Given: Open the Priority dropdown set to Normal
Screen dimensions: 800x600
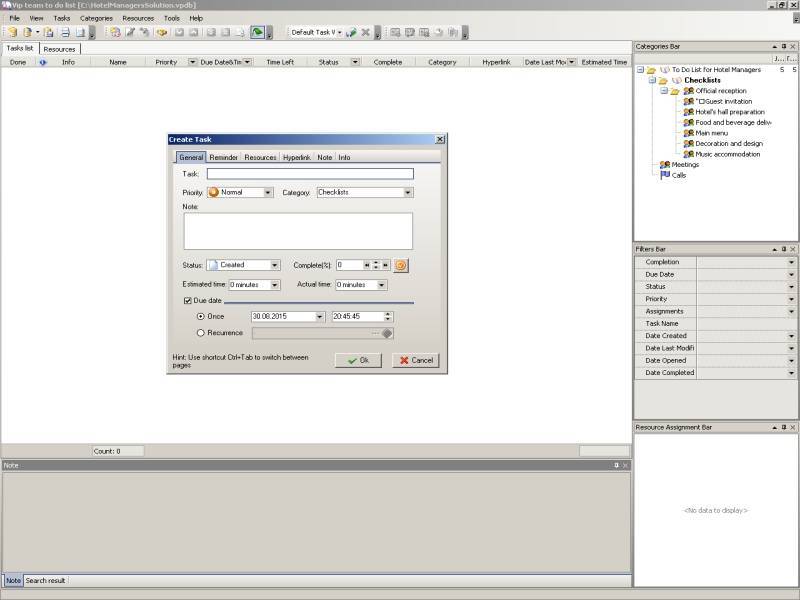Looking at the screenshot, I should (x=268, y=192).
